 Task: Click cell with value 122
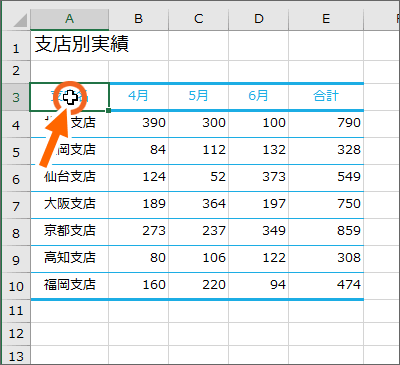[259, 259]
